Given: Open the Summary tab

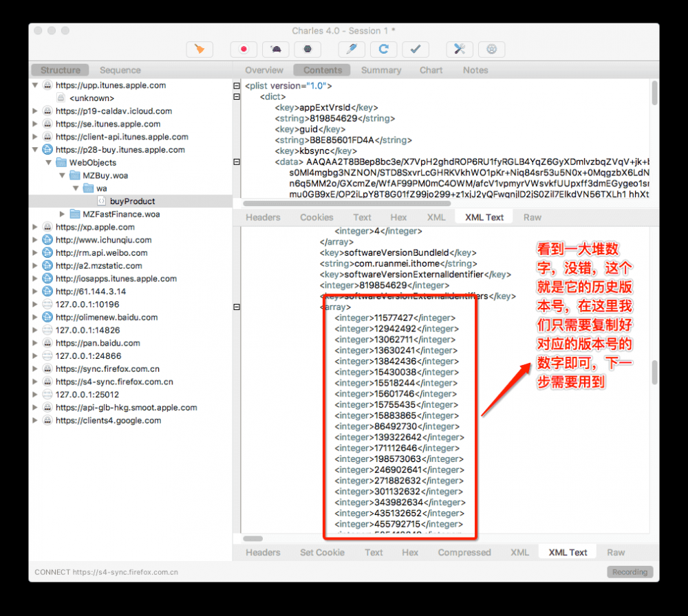Looking at the screenshot, I should tap(381, 69).
